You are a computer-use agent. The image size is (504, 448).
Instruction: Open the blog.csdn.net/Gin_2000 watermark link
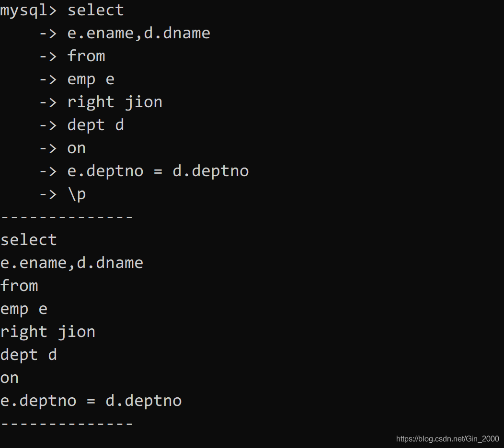coord(447,439)
